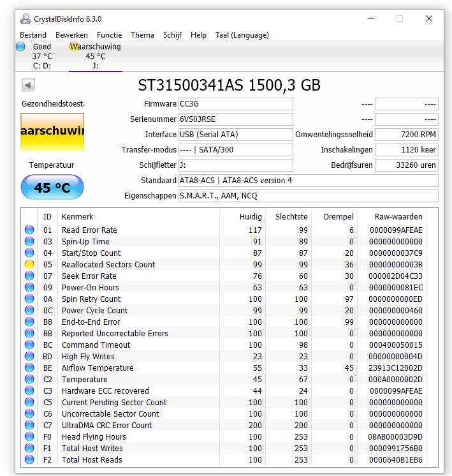Select the Goed disk C: D: tab
This screenshot has width=452, height=476.
point(42,56)
